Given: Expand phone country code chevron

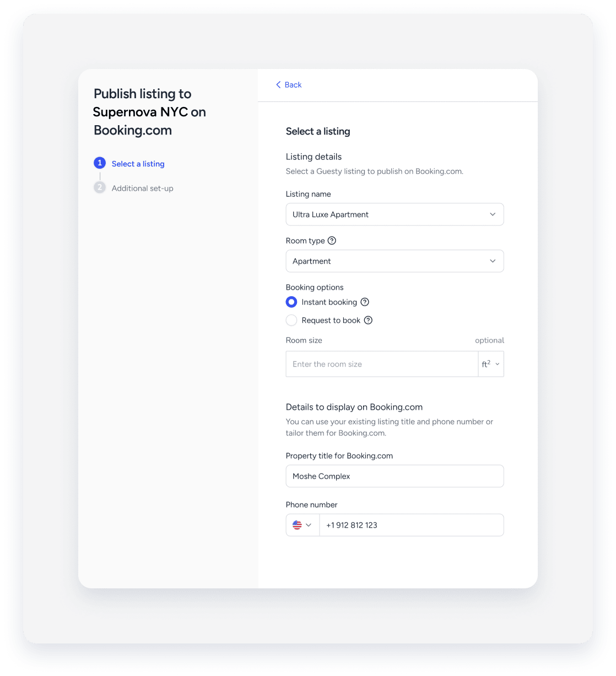Looking at the screenshot, I should (309, 525).
